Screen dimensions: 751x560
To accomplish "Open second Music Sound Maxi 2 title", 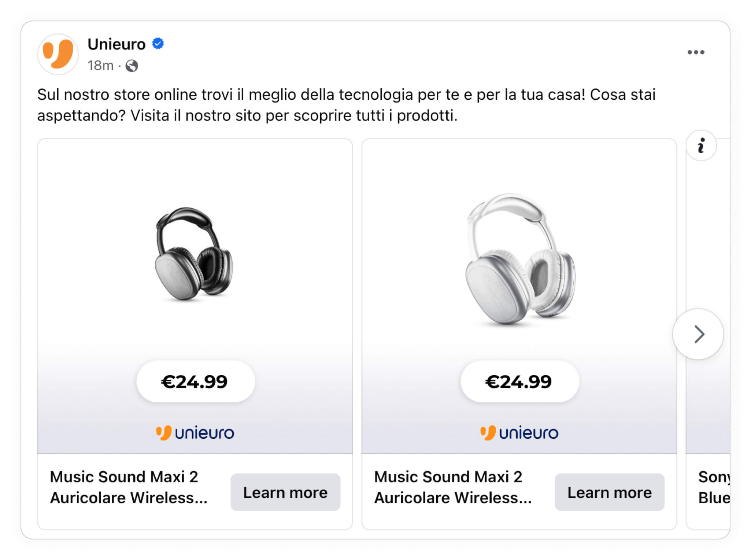I will (x=452, y=487).
